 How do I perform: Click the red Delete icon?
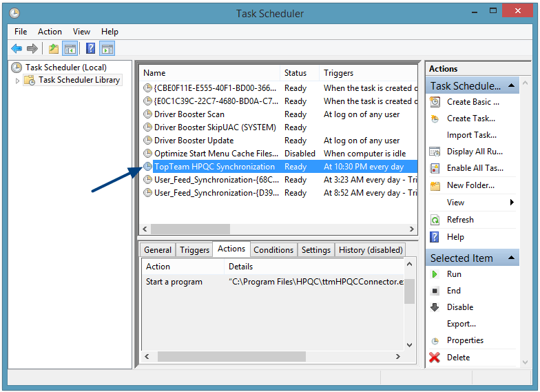pos(435,358)
